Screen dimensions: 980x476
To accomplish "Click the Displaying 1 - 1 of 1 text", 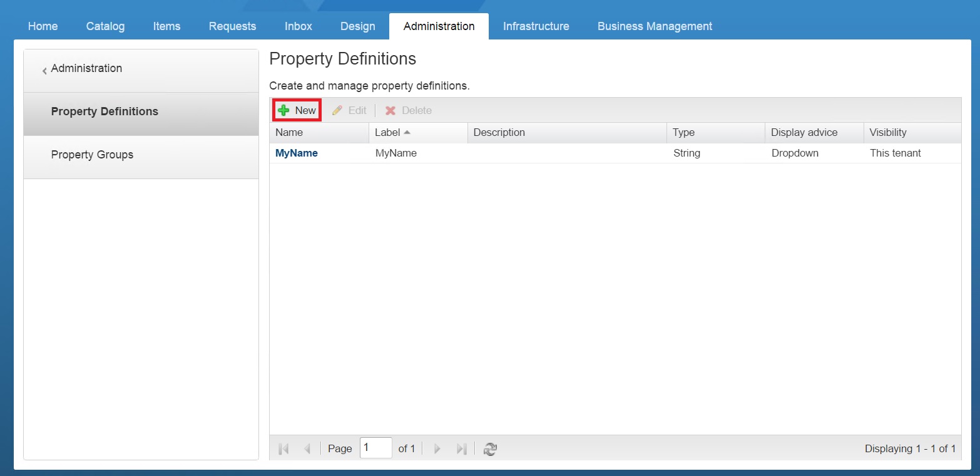I will [910, 448].
